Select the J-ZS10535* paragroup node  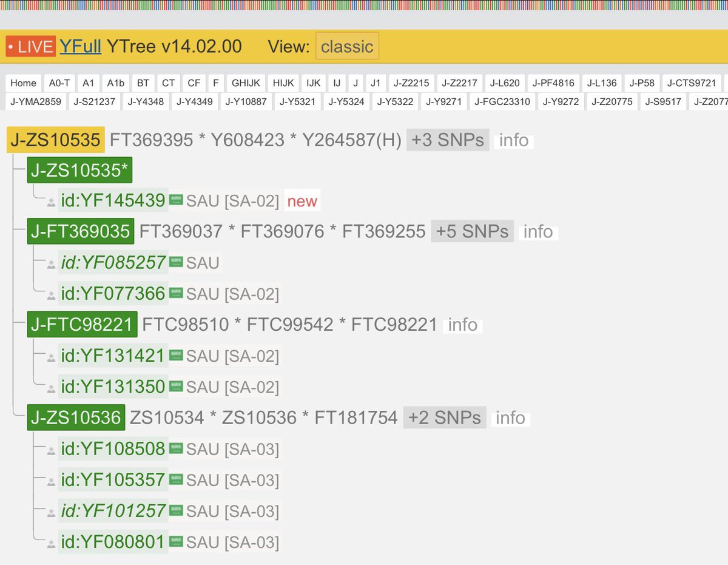coord(79,171)
